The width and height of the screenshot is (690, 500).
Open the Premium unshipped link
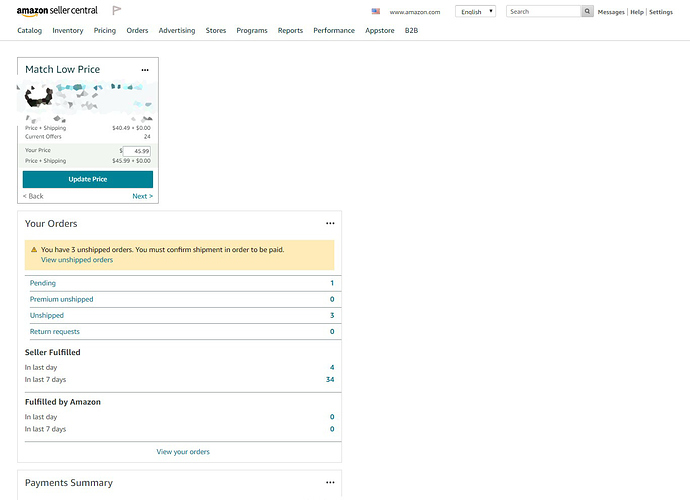(x=62, y=299)
